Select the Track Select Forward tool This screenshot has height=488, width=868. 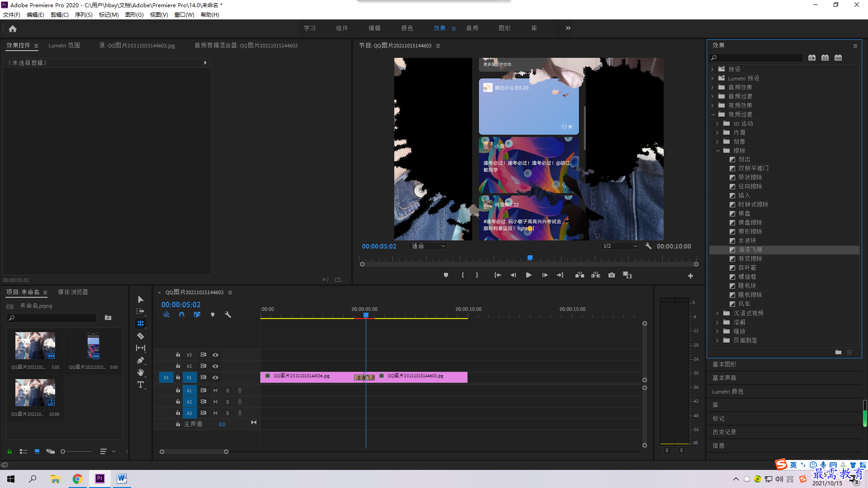click(141, 311)
